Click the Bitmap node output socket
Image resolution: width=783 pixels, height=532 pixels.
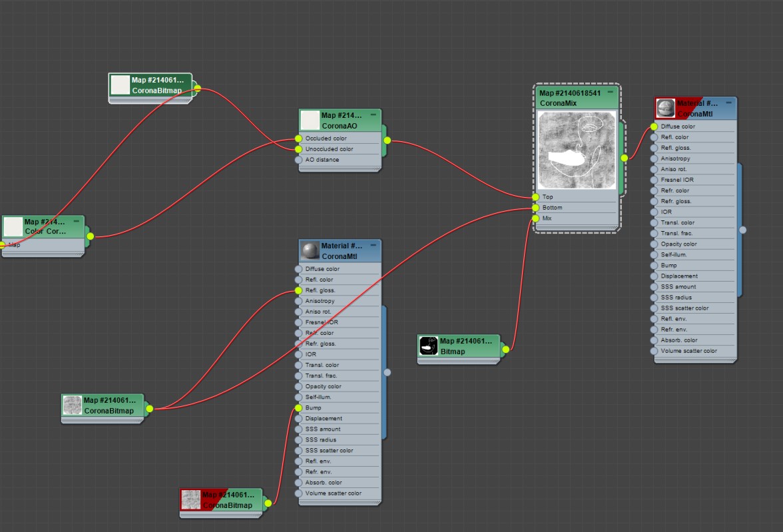[506, 349]
